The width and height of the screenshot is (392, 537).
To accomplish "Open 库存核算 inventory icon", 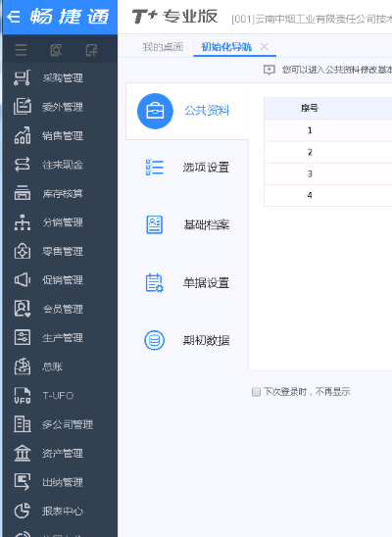I will point(23,193).
